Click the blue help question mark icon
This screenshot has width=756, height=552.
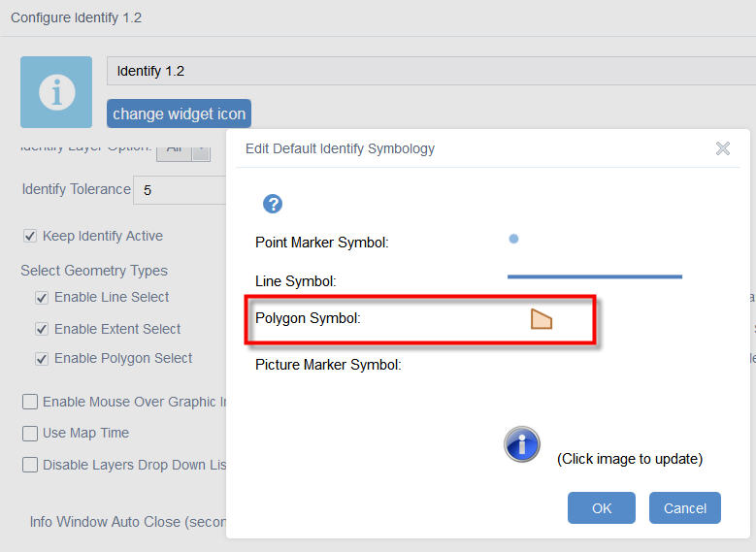pyautogui.click(x=274, y=204)
